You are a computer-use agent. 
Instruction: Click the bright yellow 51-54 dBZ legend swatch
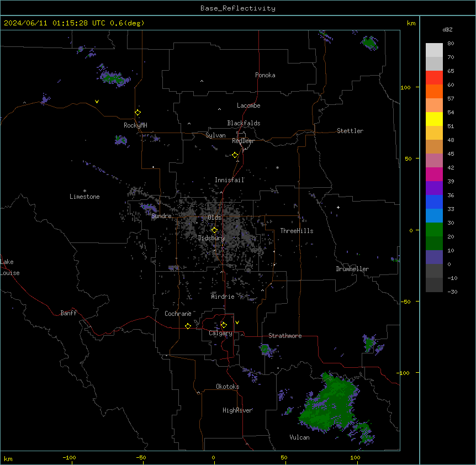[434, 119]
